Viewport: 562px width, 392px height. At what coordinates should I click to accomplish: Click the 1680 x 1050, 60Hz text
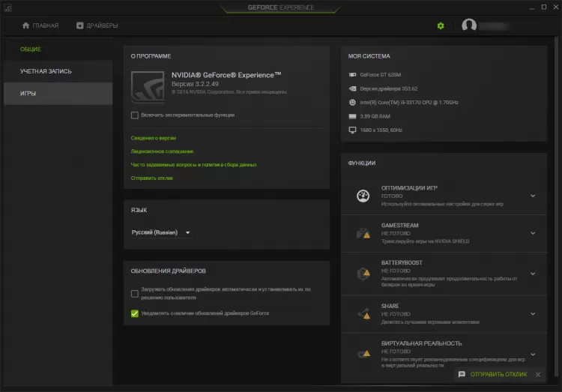[381, 130]
